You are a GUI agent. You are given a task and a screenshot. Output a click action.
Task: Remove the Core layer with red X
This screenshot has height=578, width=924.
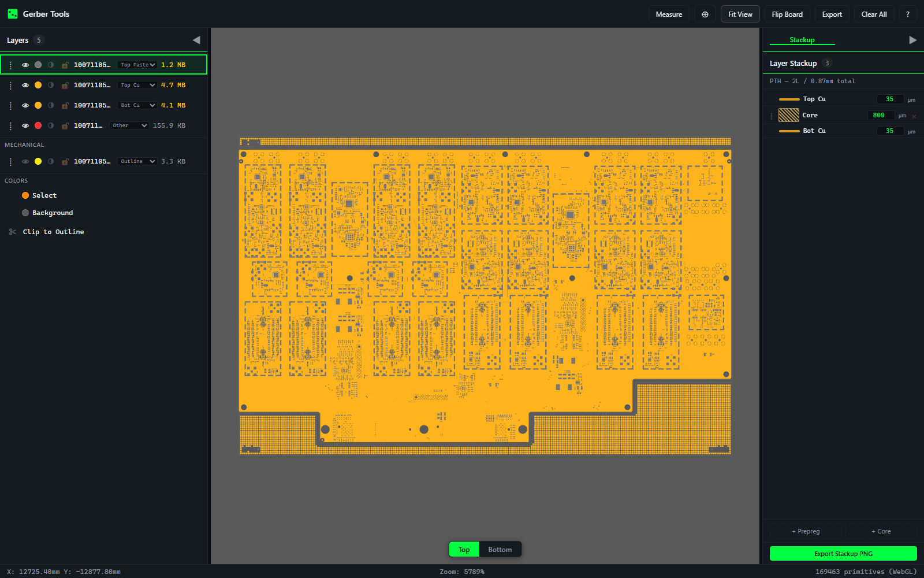914,116
